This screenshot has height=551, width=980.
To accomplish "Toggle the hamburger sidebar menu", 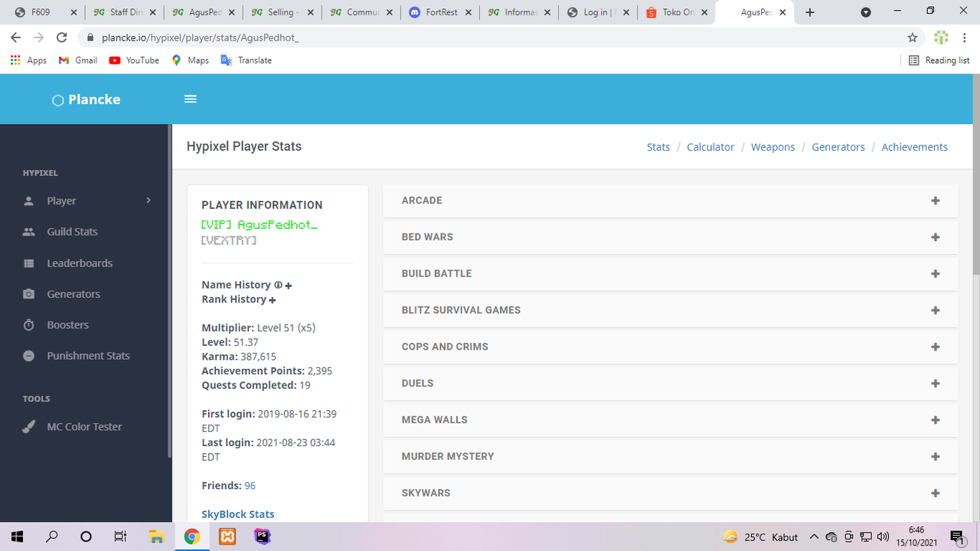I will coord(191,99).
